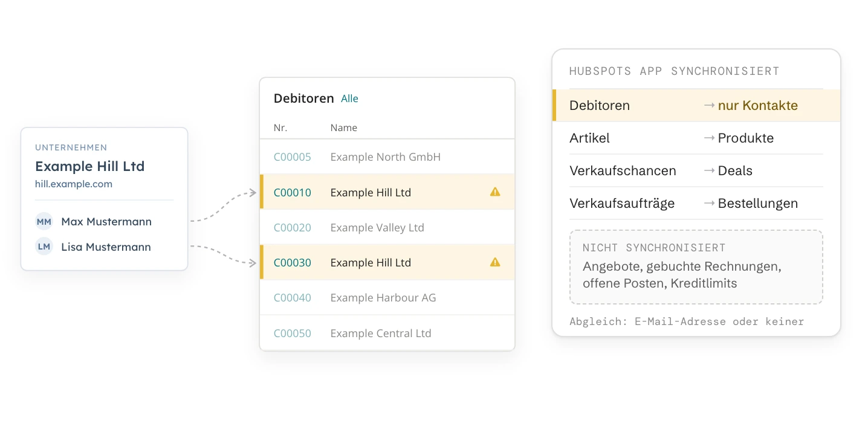Image resolution: width=868 pixels, height=435 pixels.
Task: Click the Deals mapping target
Action: 735,171
